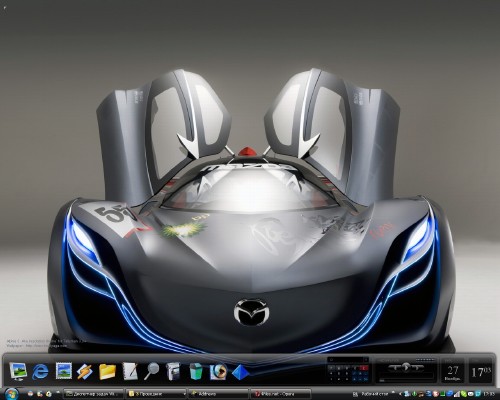Open the notepad with pencil icon
Viewport: 500px width, 400px height.
(x=130, y=371)
